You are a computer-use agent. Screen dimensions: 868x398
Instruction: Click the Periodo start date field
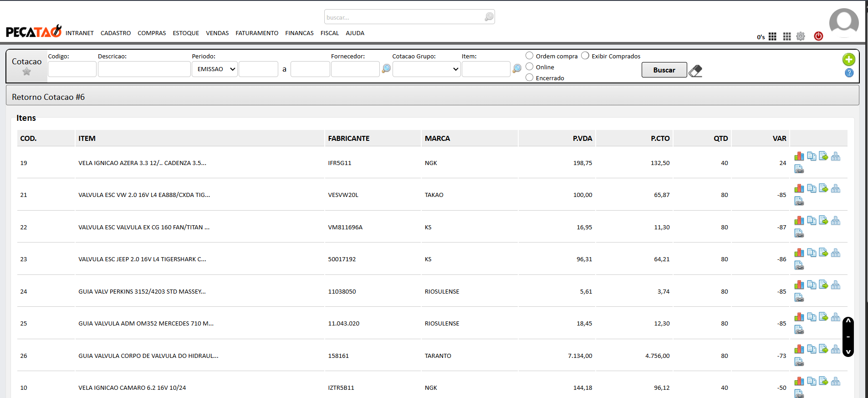coord(258,69)
